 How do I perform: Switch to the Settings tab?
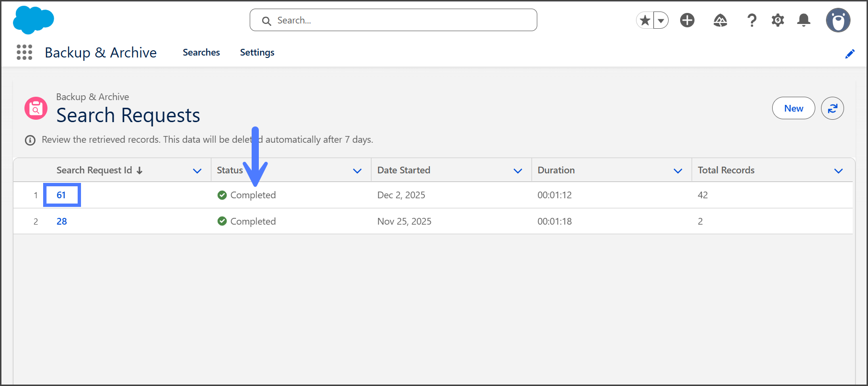coord(257,52)
